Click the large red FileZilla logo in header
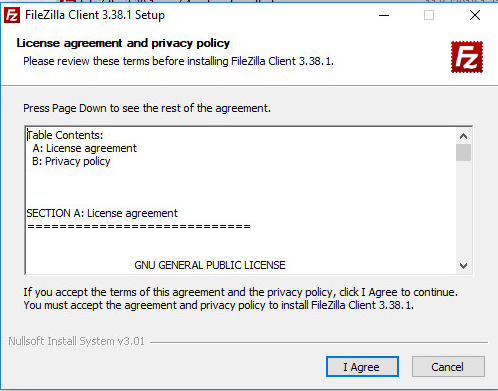Image resolution: width=498 pixels, height=391 pixels. [467, 57]
